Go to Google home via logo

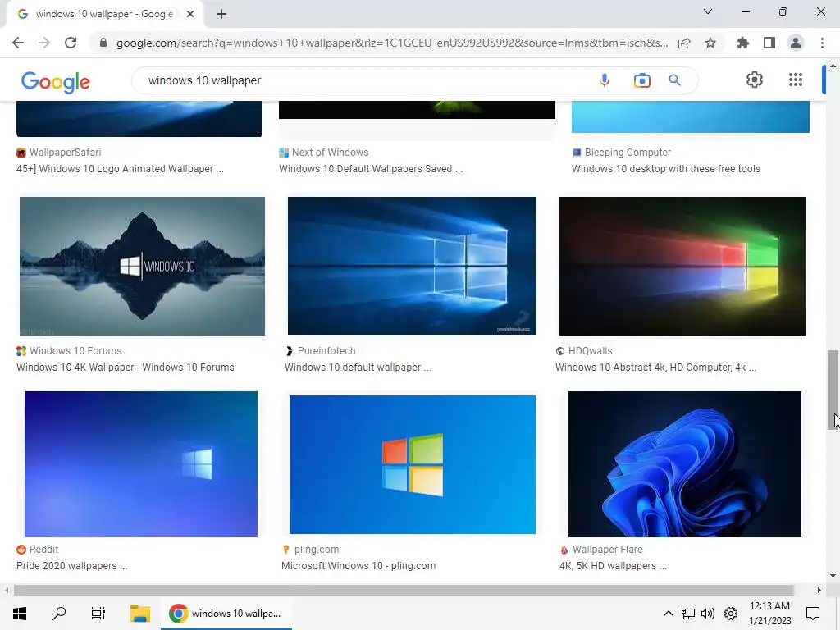[55, 81]
